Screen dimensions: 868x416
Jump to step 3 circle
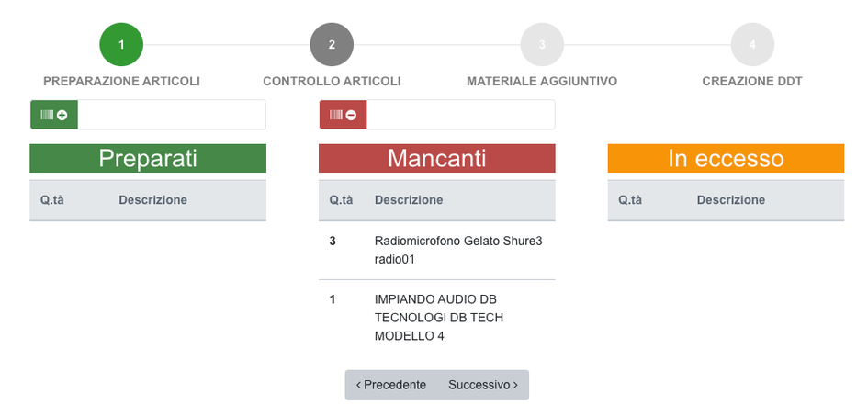coord(542,44)
